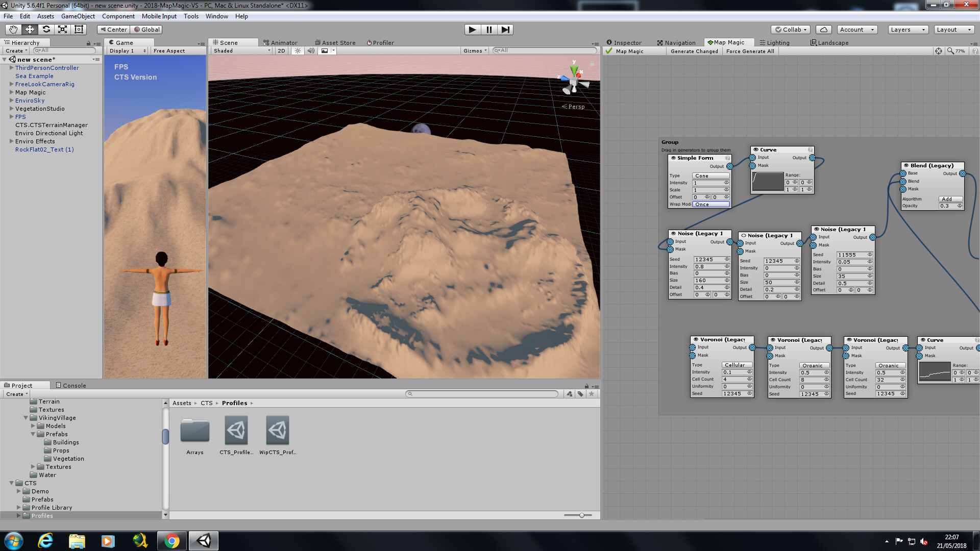This screenshot has width=980, height=551.
Task: Expand Map Magic in the Hierarchy
Action: click(x=11, y=92)
